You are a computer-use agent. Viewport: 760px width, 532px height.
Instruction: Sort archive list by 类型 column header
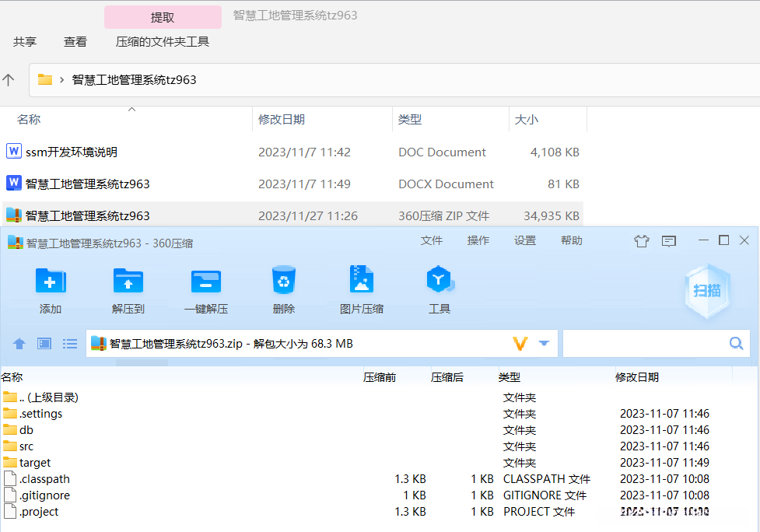[510, 377]
